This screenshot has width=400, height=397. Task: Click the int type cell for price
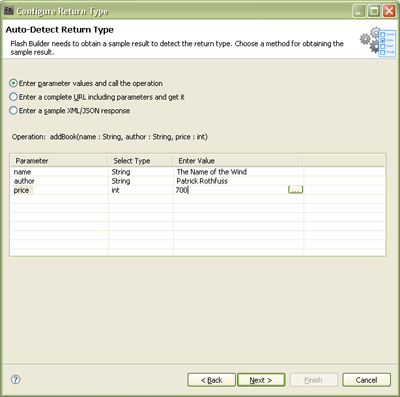click(x=141, y=190)
